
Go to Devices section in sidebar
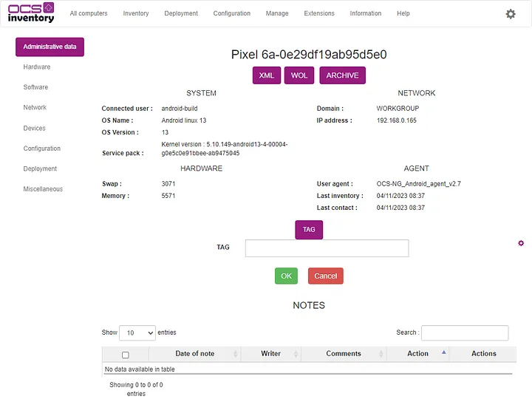tap(34, 129)
